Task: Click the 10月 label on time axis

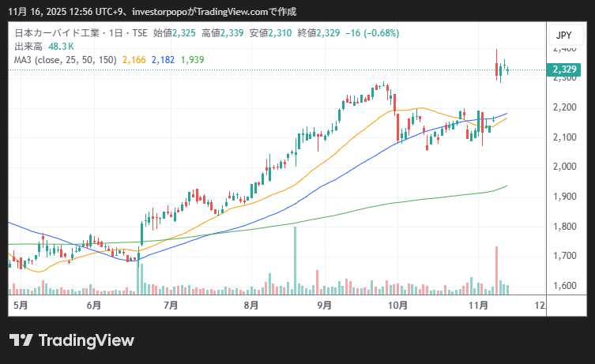Action: pos(397,304)
